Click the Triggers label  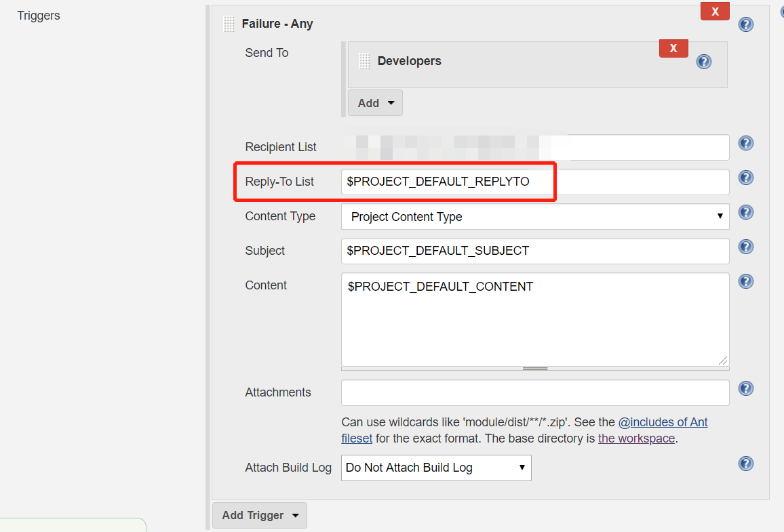coord(39,16)
